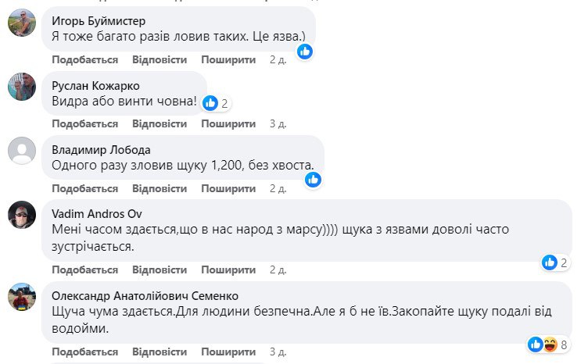Screen dimensions: 588x364
Task: Open Олександр Анатолійович Семенко's avatar
Action: (22, 296)
